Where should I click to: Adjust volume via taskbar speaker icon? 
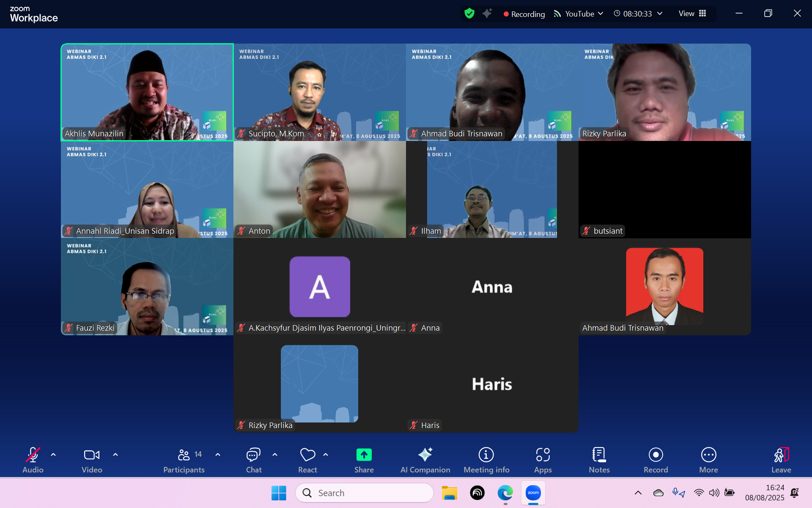714,493
